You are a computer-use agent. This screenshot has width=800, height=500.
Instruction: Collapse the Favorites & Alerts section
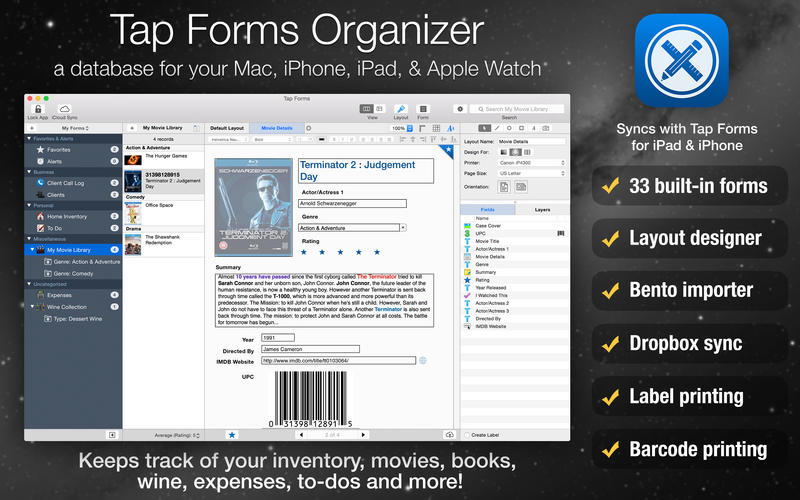pos(30,140)
